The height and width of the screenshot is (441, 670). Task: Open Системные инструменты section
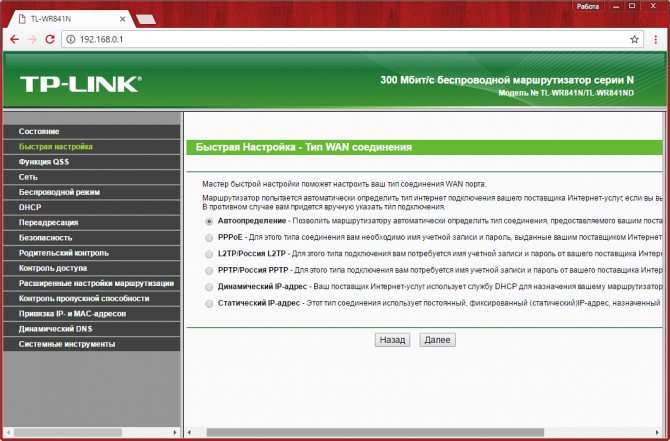click(91, 344)
